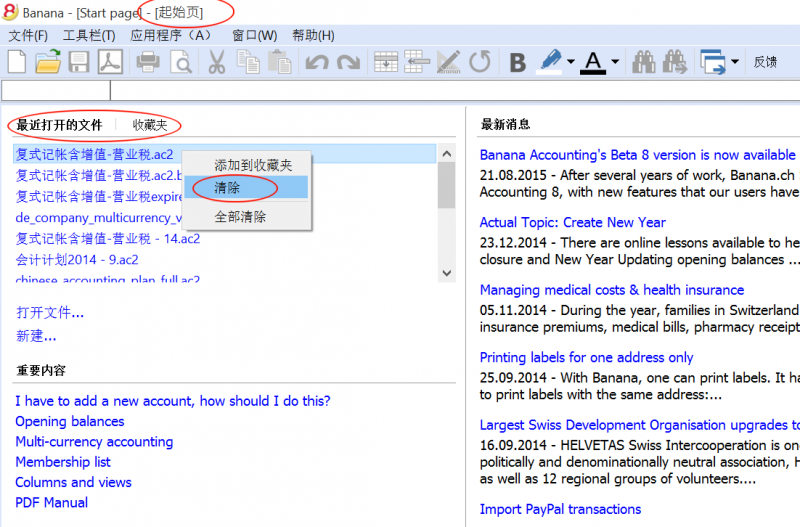800x527 pixels.
Task: Choose 清除 in context menu
Action: [246, 187]
